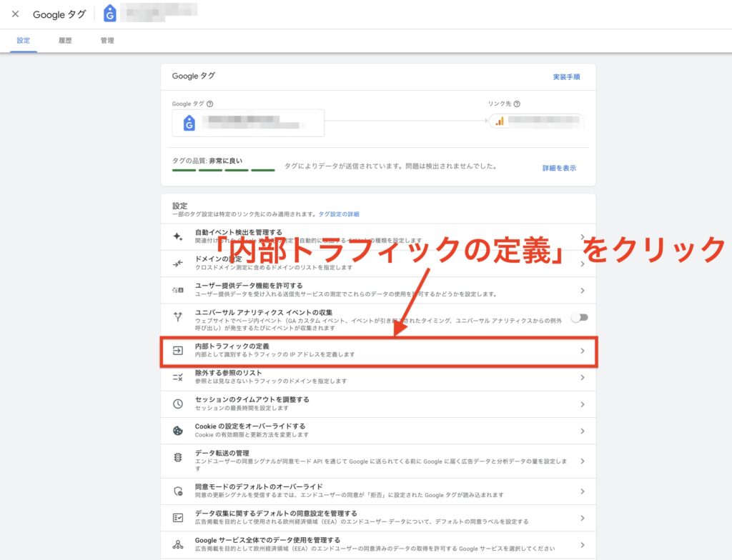Click 詳細を表示 for tag quality
Viewport: 732px width, 560px height.
tap(559, 169)
